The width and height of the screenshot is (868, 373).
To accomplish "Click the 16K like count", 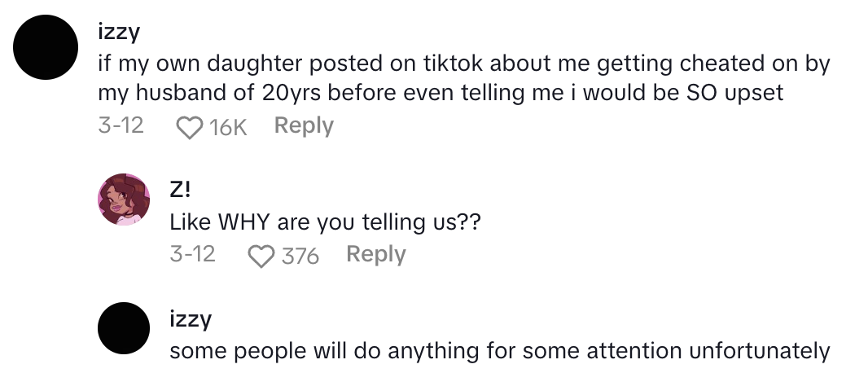I will [227, 127].
